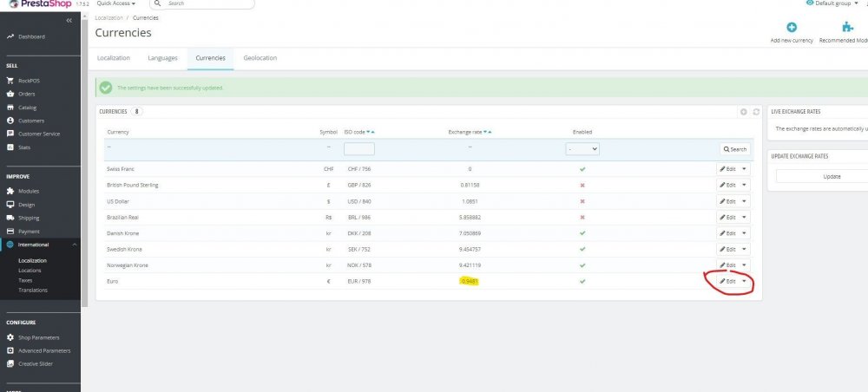Collapse the sidebar with double-chevron icon
868x392 pixels.
click(x=69, y=20)
